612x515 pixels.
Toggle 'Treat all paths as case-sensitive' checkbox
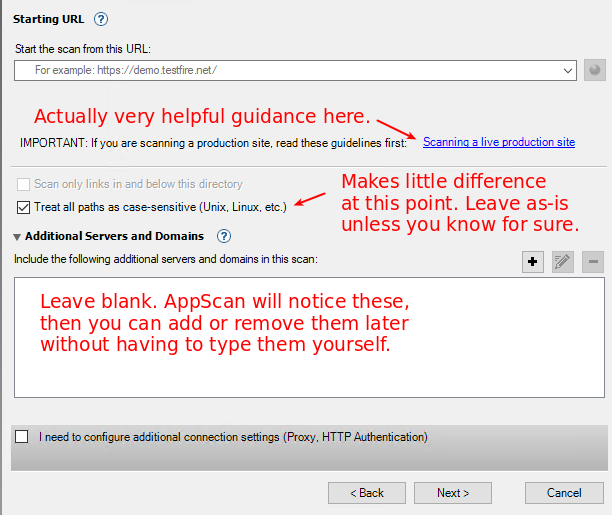pos(23,207)
